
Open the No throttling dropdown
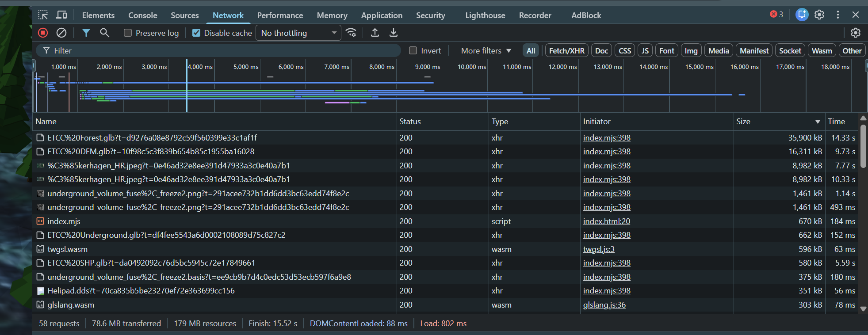(298, 33)
